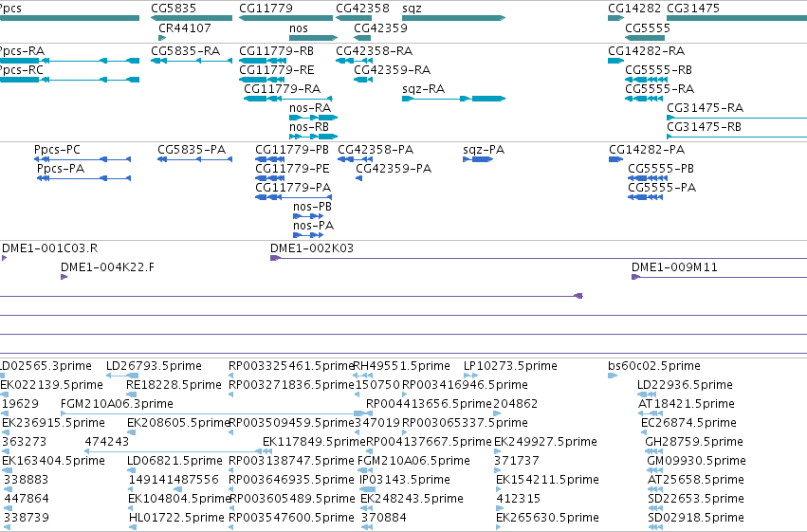Select transcript label CG11779-RB
807x532 pixels.
click(276, 51)
